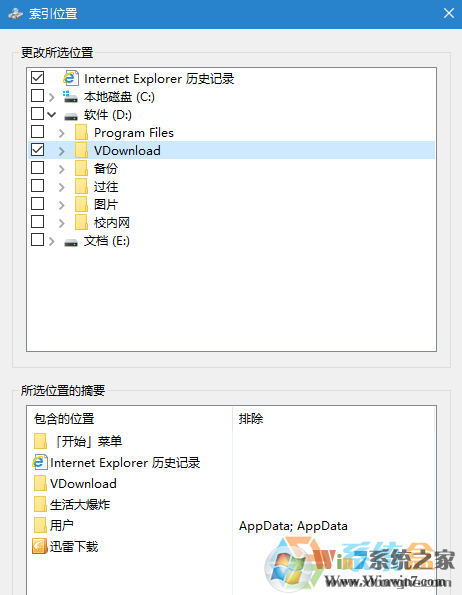Click the 软件 (D:) drive icon
This screenshot has height=595, width=462.
71,116
